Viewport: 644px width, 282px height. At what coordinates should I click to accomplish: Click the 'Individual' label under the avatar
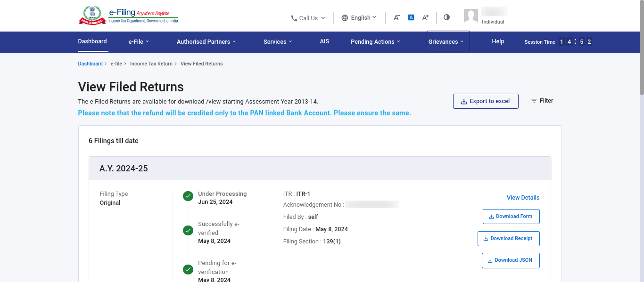click(493, 22)
